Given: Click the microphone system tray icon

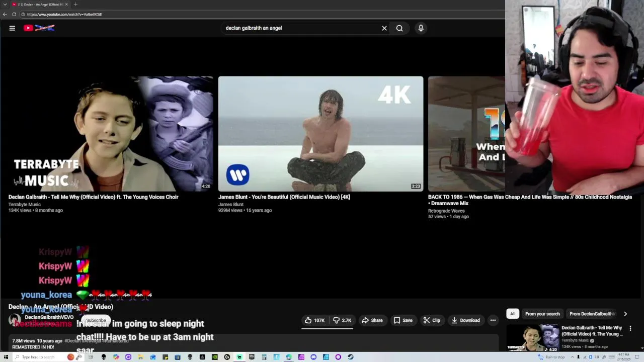Looking at the screenshot, I should (x=578, y=357).
